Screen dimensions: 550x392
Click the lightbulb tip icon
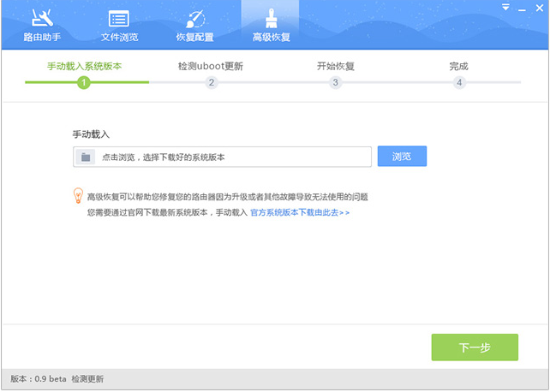[x=78, y=195]
